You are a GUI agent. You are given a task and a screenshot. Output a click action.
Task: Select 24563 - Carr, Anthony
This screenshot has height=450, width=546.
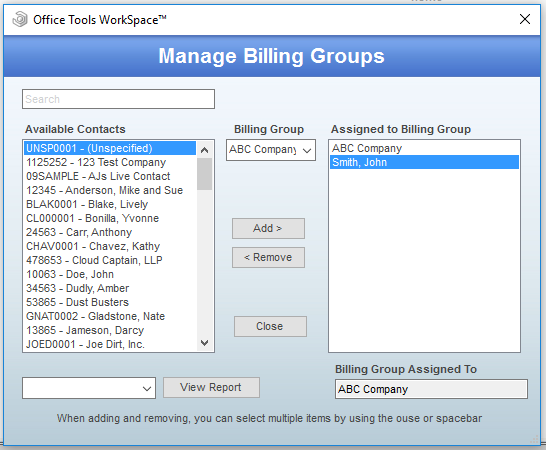pos(110,232)
